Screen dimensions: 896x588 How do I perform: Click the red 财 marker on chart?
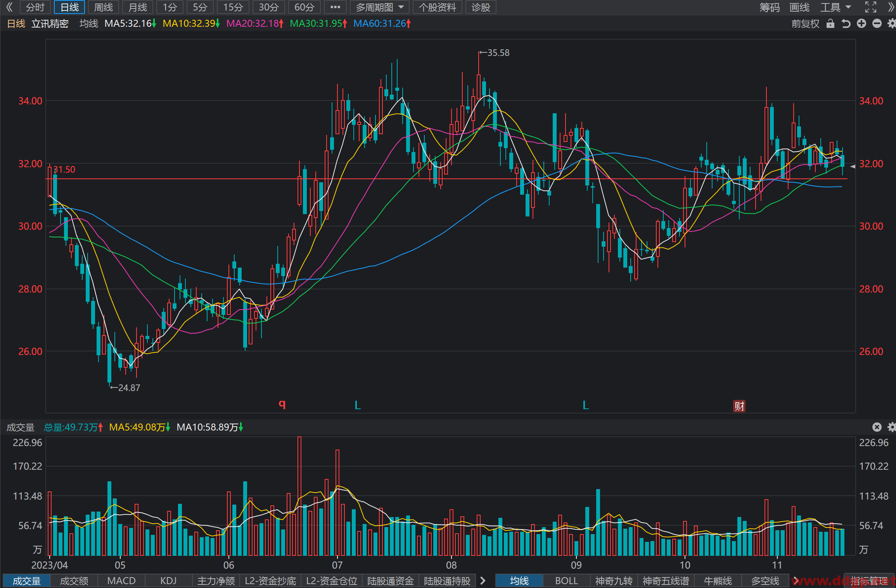pyautogui.click(x=739, y=406)
